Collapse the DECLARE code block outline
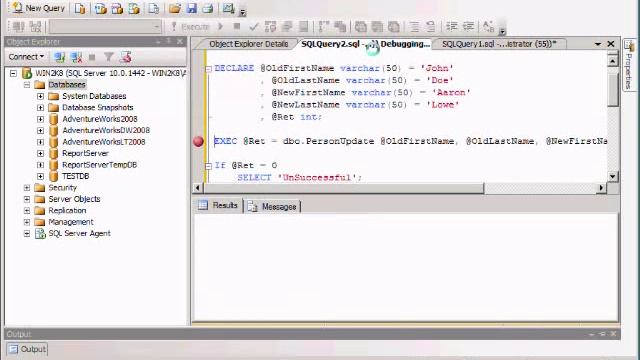The height and width of the screenshot is (360, 640). click(x=209, y=69)
